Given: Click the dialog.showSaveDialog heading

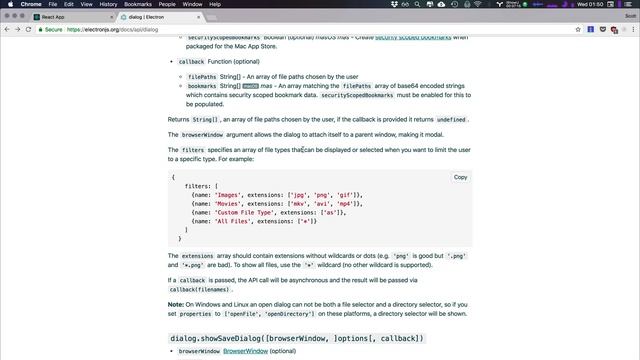Looking at the screenshot, I should click(x=297, y=338).
